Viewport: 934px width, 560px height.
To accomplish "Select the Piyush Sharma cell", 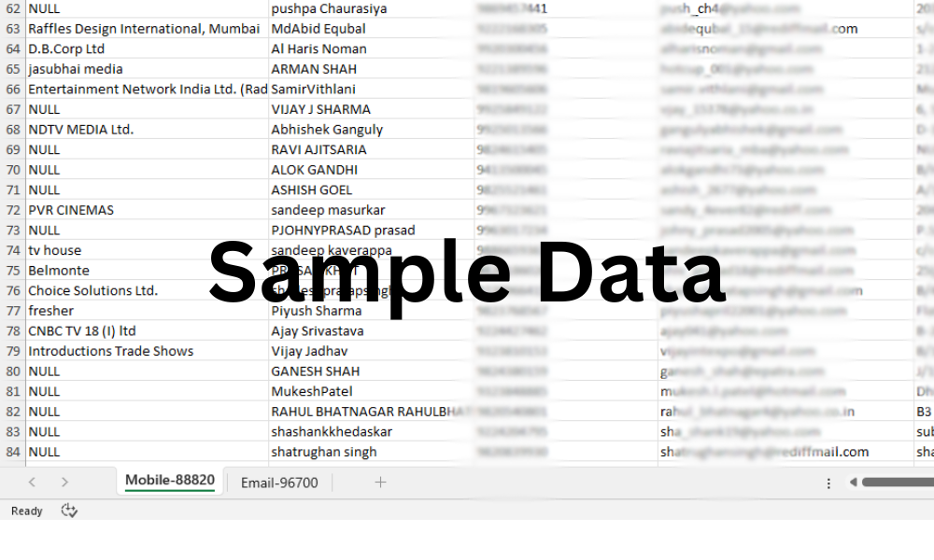I will 372,311.
